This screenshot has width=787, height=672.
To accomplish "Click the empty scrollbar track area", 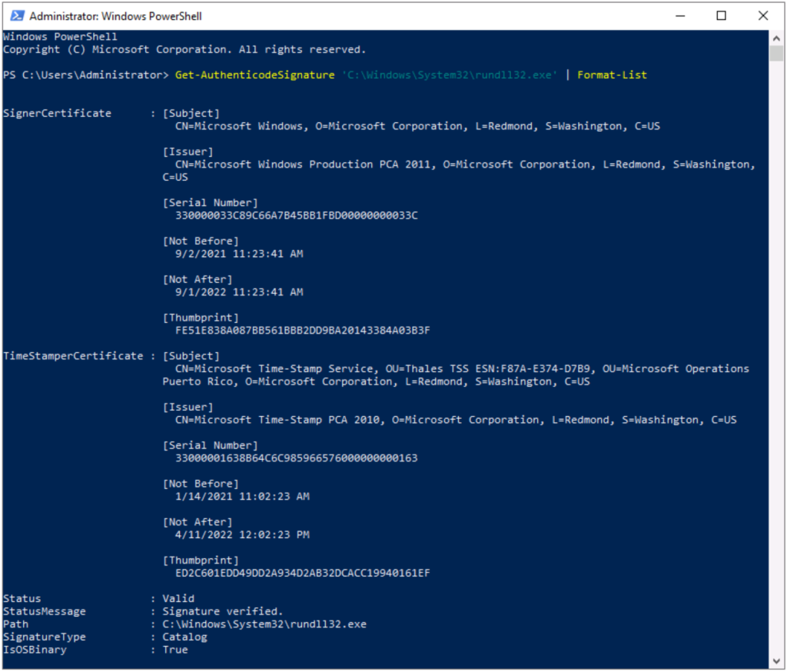I will 776,346.
